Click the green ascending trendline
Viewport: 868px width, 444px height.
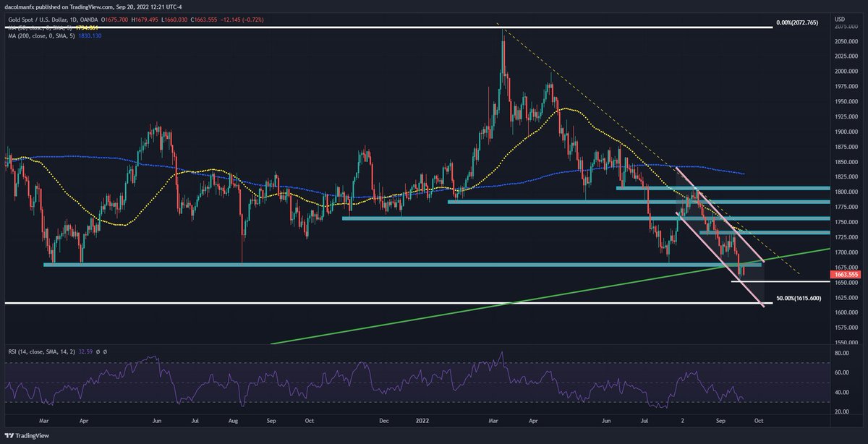pos(506,305)
